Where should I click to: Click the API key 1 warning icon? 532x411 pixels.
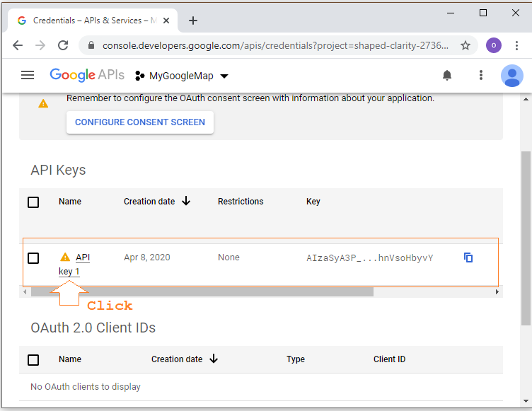click(65, 257)
